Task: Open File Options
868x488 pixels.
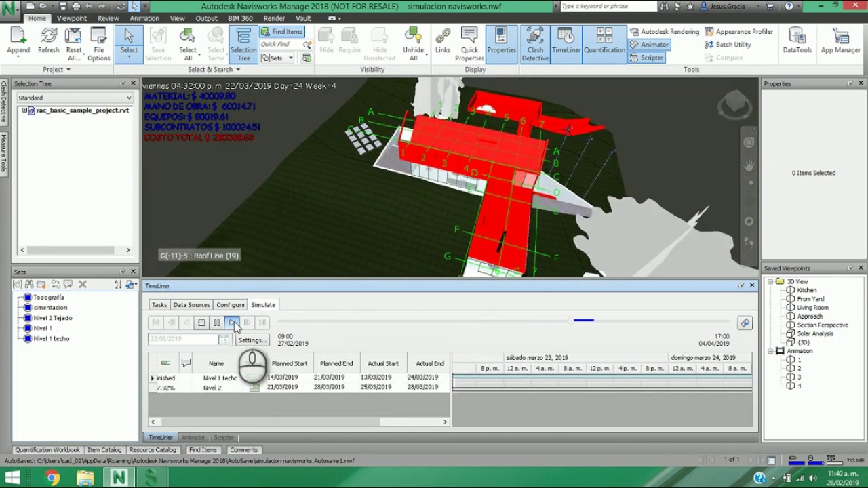Action: point(98,44)
